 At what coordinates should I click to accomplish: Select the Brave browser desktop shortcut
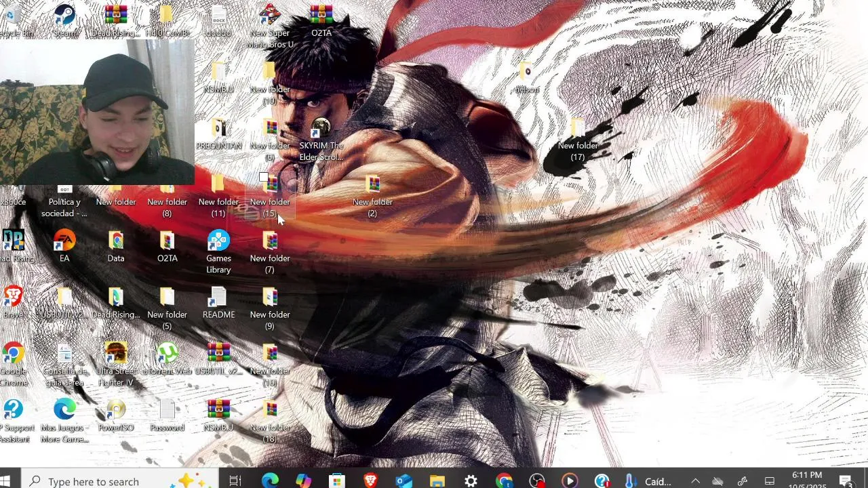14,302
